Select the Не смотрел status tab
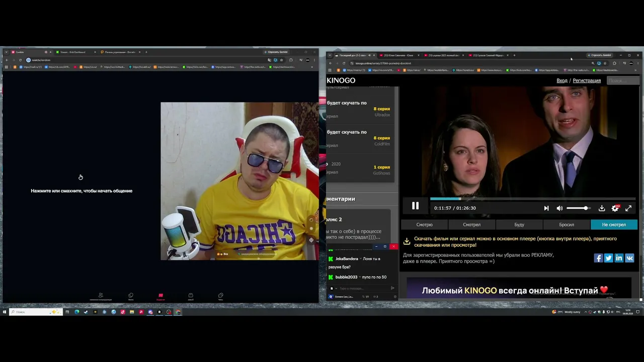The height and width of the screenshot is (362, 644). [x=614, y=225]
